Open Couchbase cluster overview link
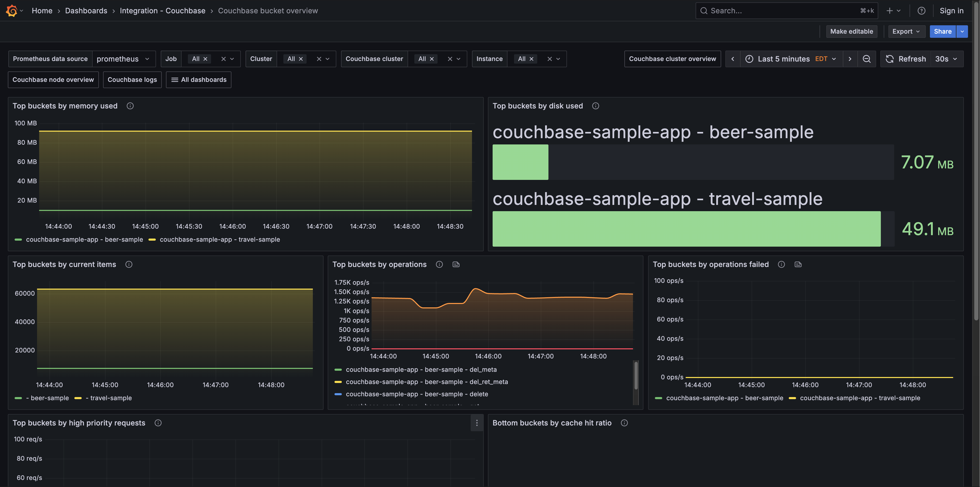The width and height of the screenshot is (980, 487). tap(672, 59)
